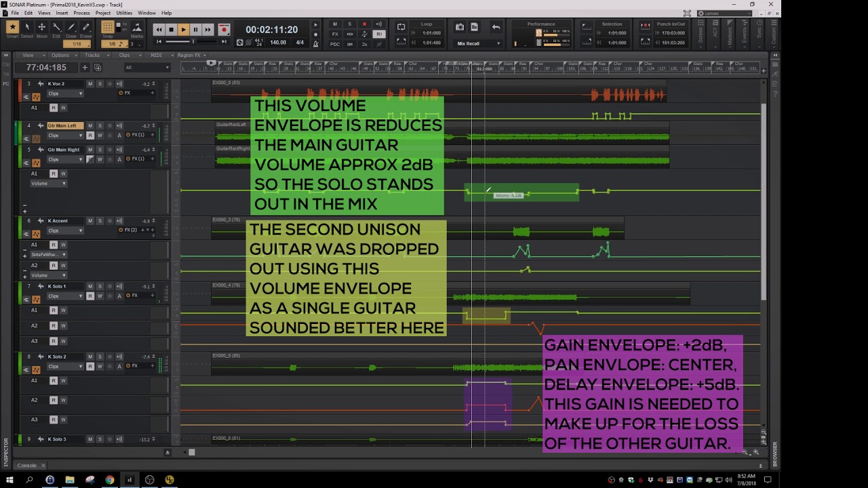Pick the Edit tool
868x488 pixels.
[56, 28]
